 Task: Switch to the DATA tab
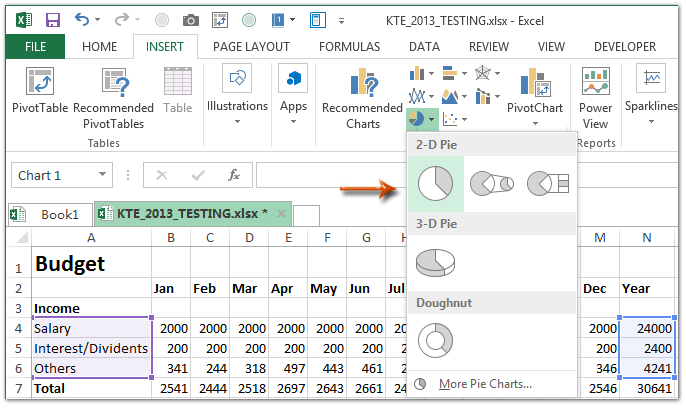[424, 46]
